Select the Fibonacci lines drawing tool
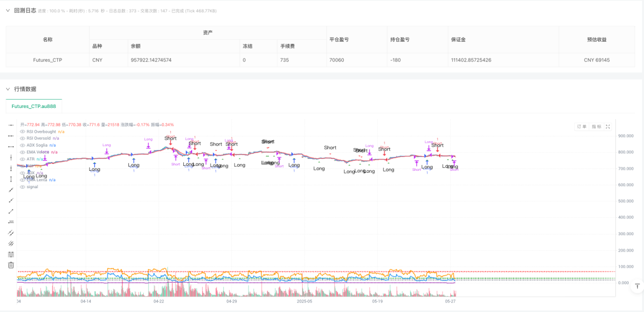Screen dimensions: 644x312 (11, 255)
